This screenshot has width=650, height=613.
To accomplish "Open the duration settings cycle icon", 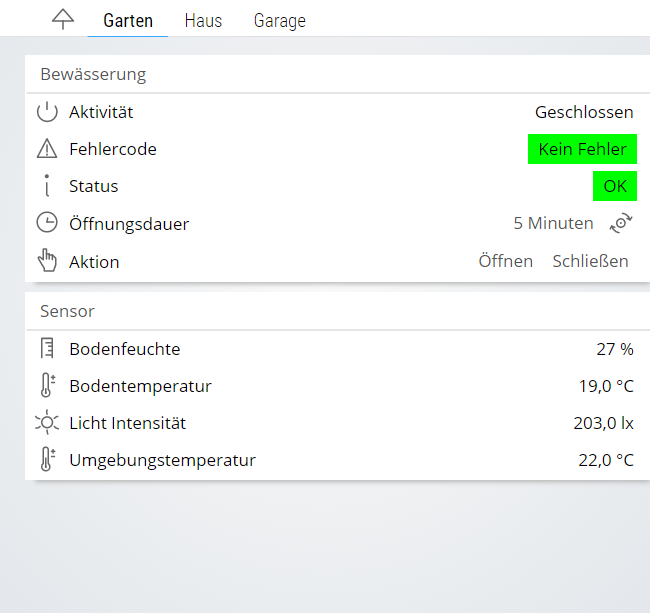I will [621, 223].
